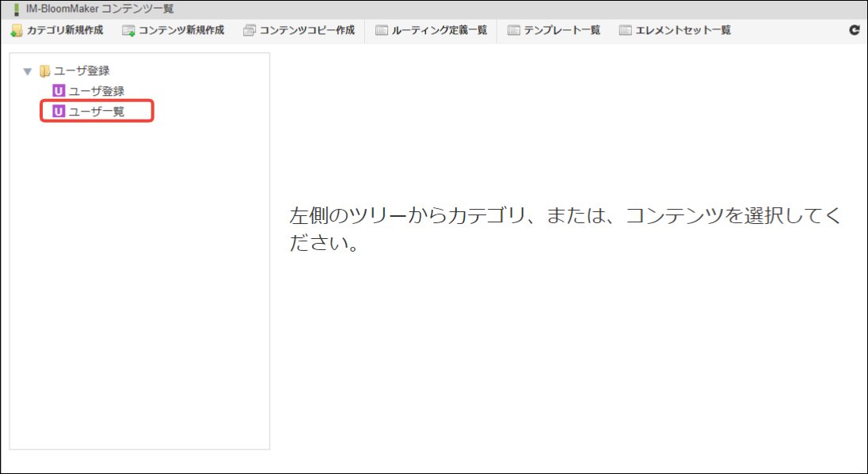
Task: Click the IM-BloomMaker title icon
Action: (x=17, y=9)
